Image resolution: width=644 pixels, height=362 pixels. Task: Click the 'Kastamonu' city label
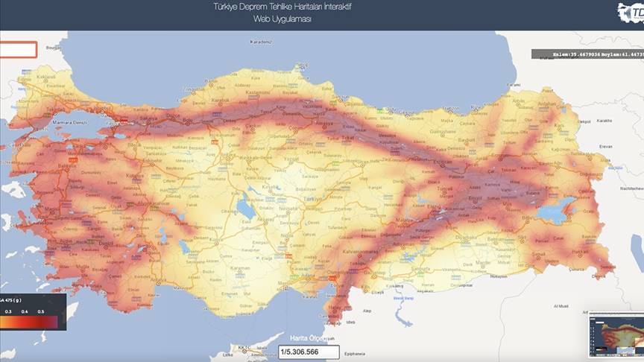point(258,92)
